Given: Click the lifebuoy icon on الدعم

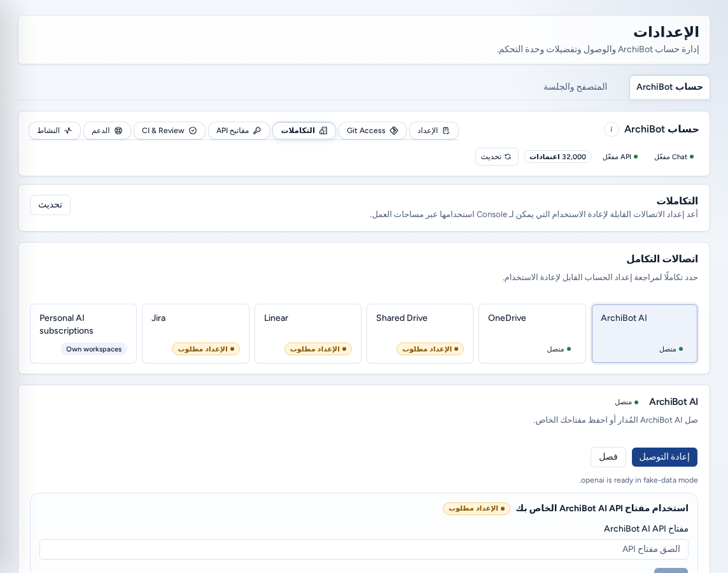Looking at the screenshot, I should [118, 131].
